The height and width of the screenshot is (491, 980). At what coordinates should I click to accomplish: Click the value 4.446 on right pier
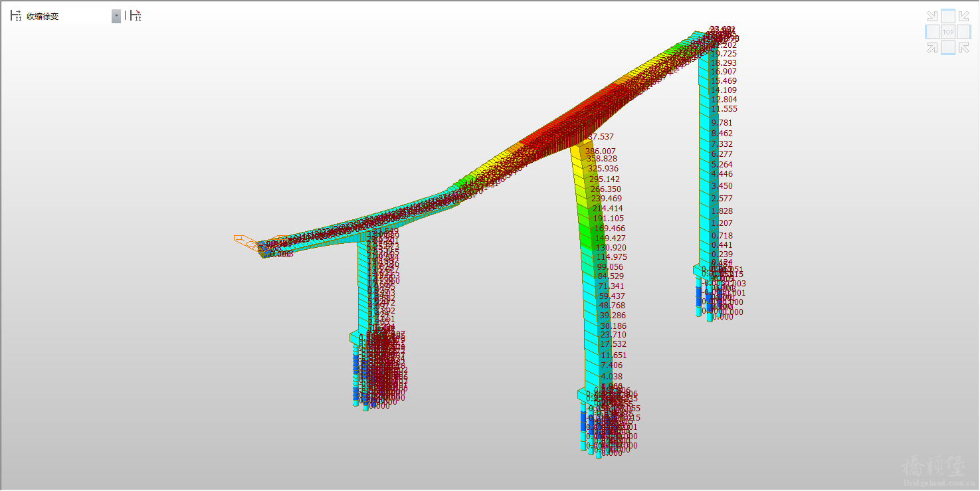click(x=722, y=175)
